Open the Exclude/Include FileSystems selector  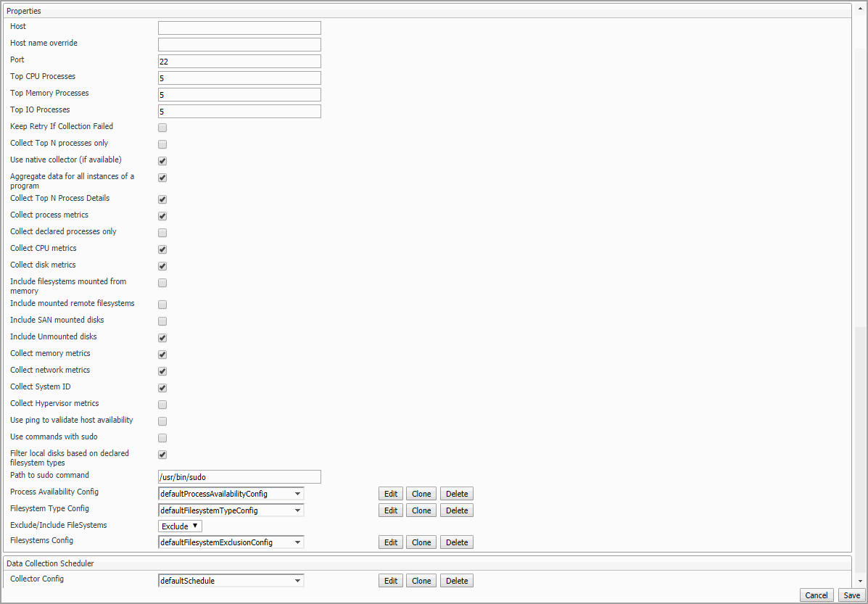click(x=180, y=526)
